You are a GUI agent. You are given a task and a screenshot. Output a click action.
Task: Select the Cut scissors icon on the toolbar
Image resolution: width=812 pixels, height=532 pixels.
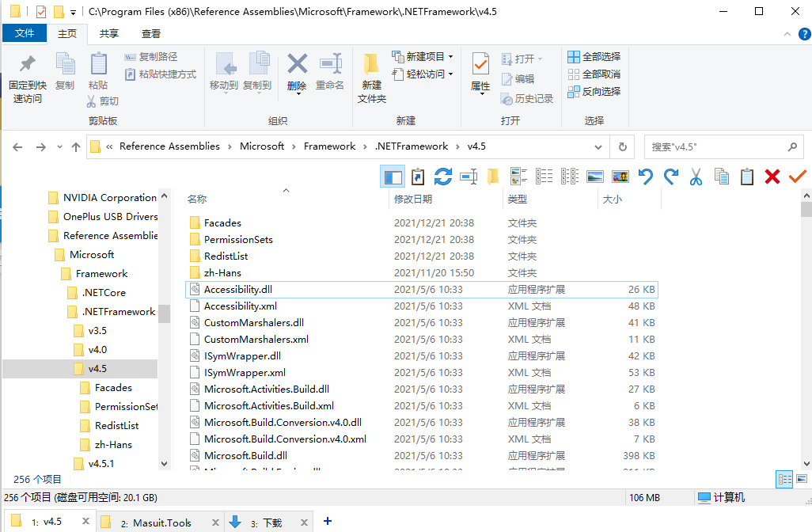pos(695,176)
